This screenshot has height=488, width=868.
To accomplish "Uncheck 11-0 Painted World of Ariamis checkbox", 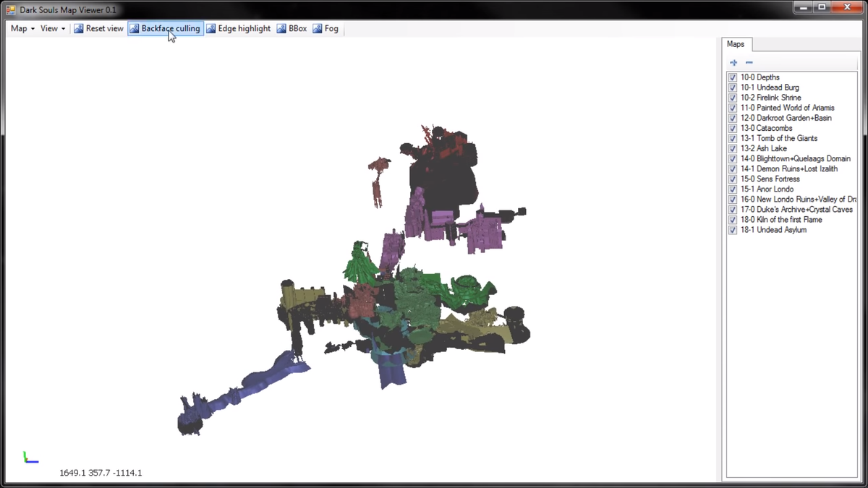I will 733,108.
